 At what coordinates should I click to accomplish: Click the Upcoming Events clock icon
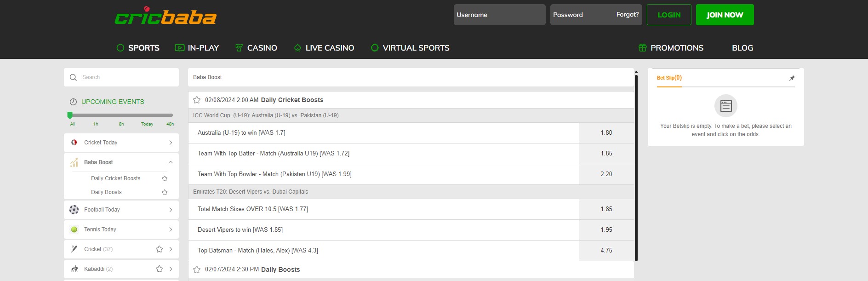coord(73,102)
